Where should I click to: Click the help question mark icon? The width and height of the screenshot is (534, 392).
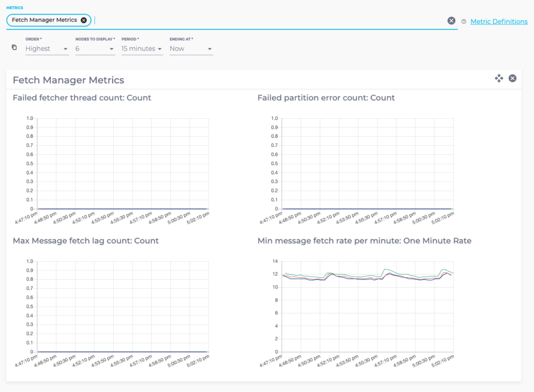click(464, 22)
